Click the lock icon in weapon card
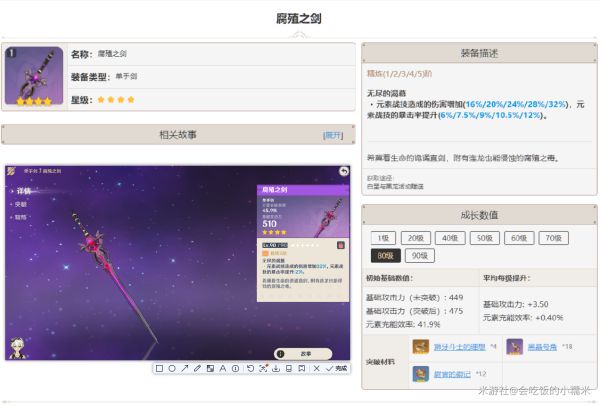Screen dimensions: 600x405 tap(341, 245)
